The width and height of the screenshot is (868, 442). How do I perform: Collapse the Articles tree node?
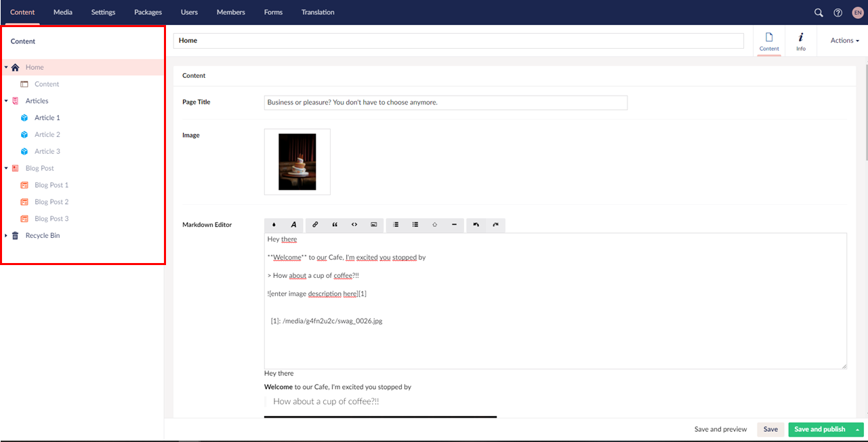[6, 101]
